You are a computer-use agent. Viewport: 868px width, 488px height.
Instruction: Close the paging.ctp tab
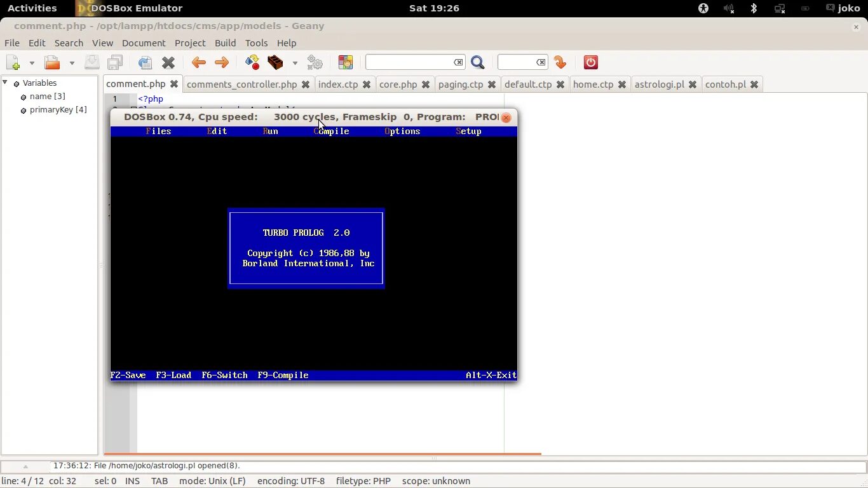click(x=492, y=85)
